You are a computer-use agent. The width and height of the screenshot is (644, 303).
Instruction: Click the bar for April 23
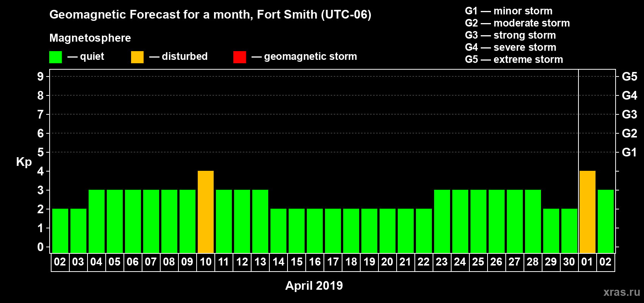tap(442, 222)
